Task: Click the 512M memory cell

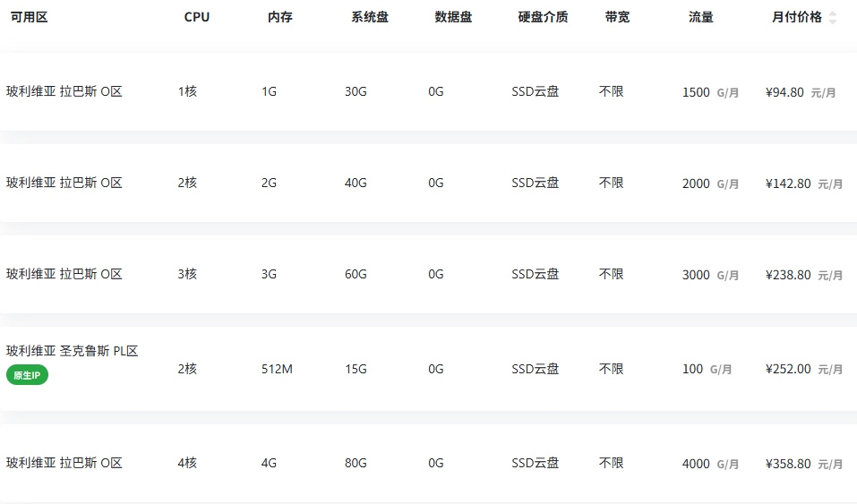Action: pos(277,369)
